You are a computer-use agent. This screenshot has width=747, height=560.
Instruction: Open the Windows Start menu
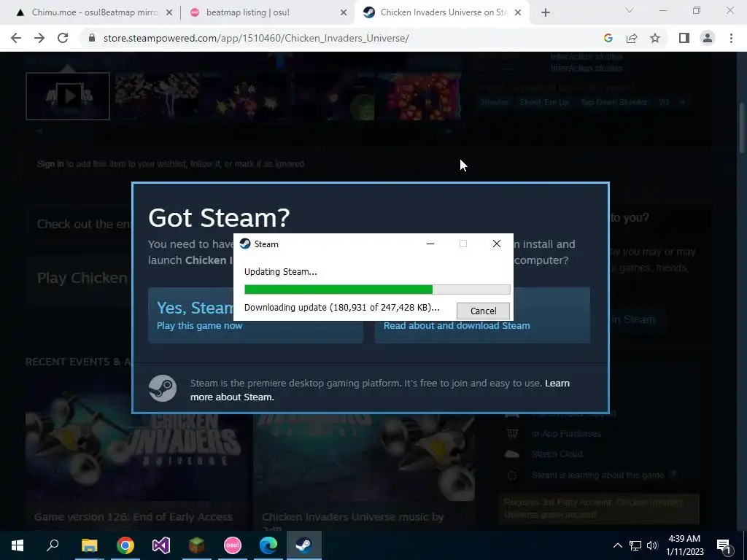(18, 545)
